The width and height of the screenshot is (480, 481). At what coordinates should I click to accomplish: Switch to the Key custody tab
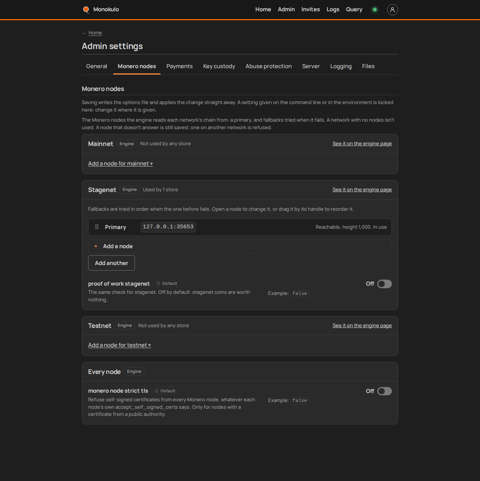[219, 66]
